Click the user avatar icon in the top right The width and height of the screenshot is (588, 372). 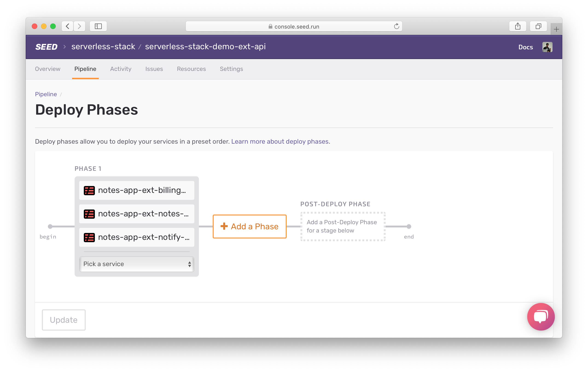point(547,47)
